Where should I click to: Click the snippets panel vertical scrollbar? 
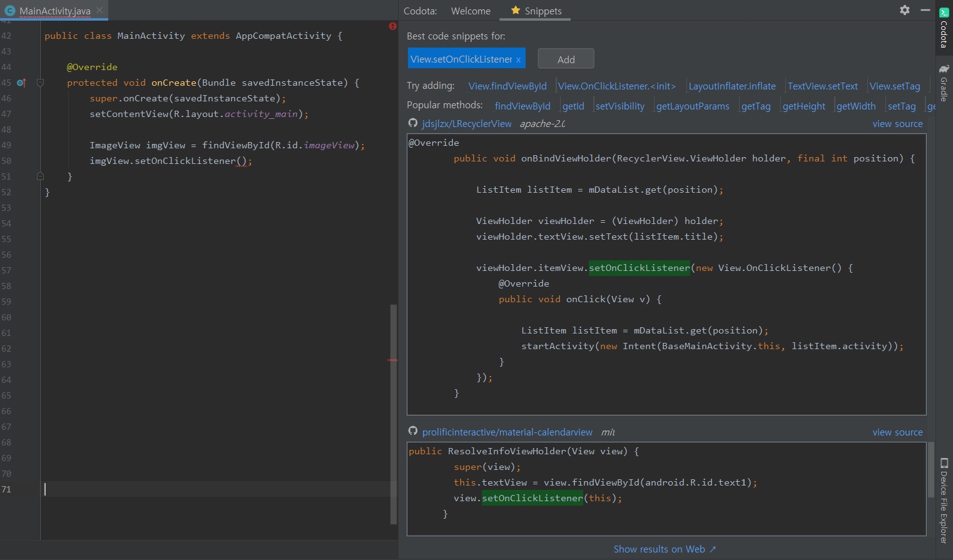tap(931, 469)
